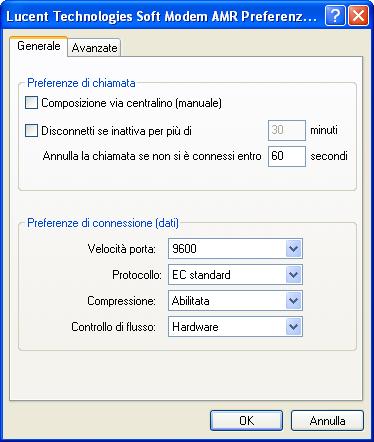Screen dimensions: 374x442
Task: Open the Velocità porta dropdown arrow
Action: point(294,249)
